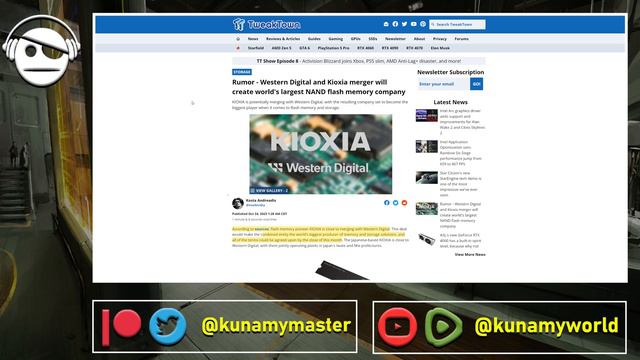The width and height of the screenshot is (640, 360).
Task: Click the Patreon logo in bottom overlay
Action: 122,327
